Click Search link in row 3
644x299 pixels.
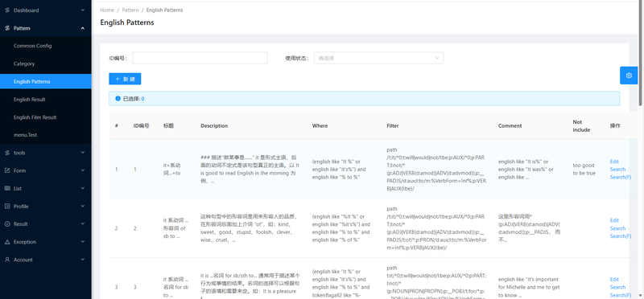point(617,287)
